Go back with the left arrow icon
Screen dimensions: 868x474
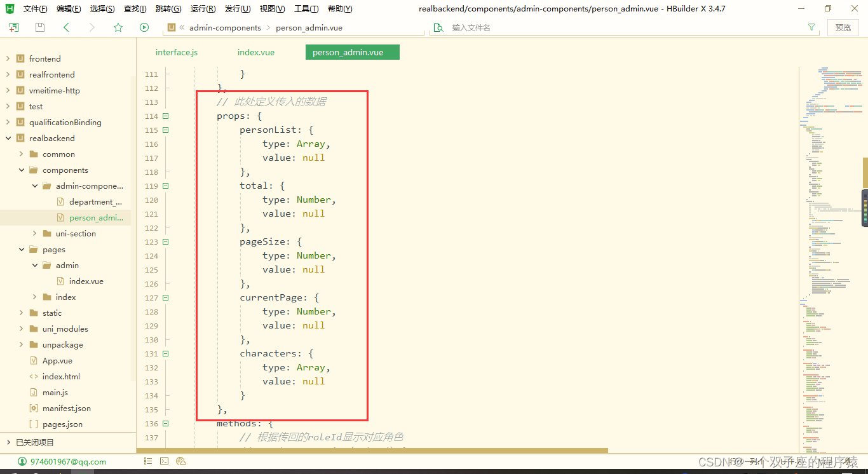pyautogui.click(x=66, y=27)
